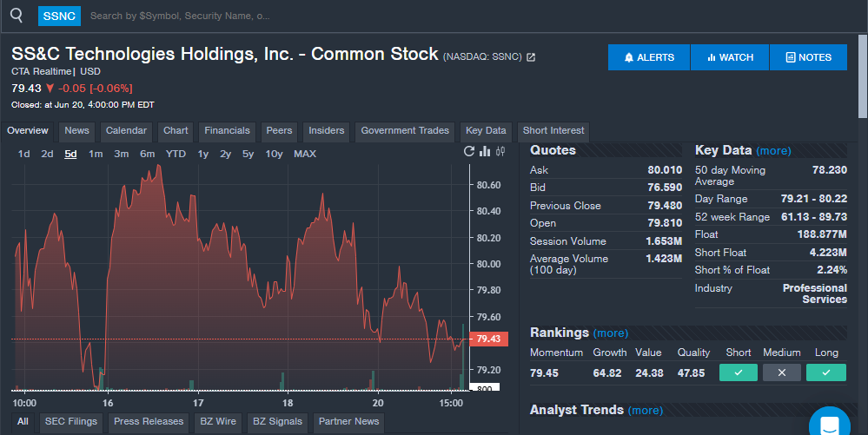Switch to bar chart view icon

[485, 151]
